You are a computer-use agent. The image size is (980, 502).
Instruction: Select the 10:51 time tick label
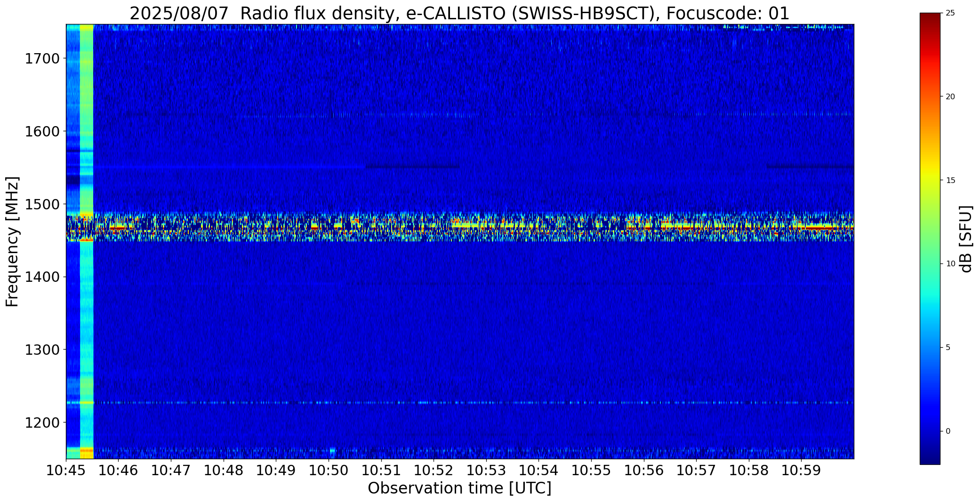(x=381, y=470)
